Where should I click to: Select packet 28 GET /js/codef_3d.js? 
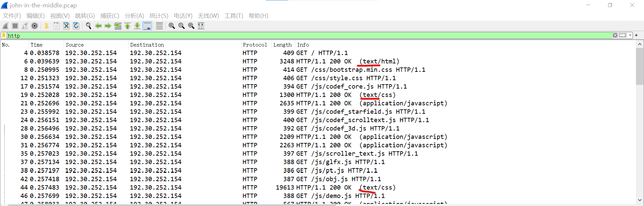tap(317, 128)
